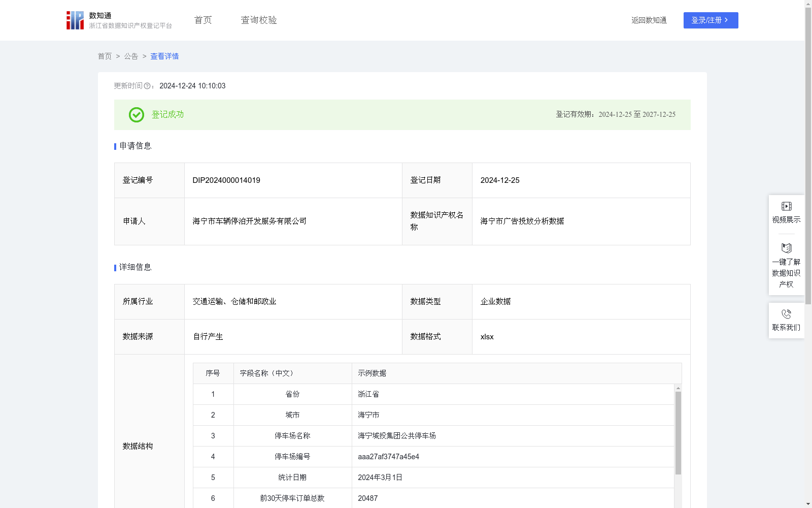Click the 浙江省 sample data cell
The image size is (812, 508).
[513, 394]
